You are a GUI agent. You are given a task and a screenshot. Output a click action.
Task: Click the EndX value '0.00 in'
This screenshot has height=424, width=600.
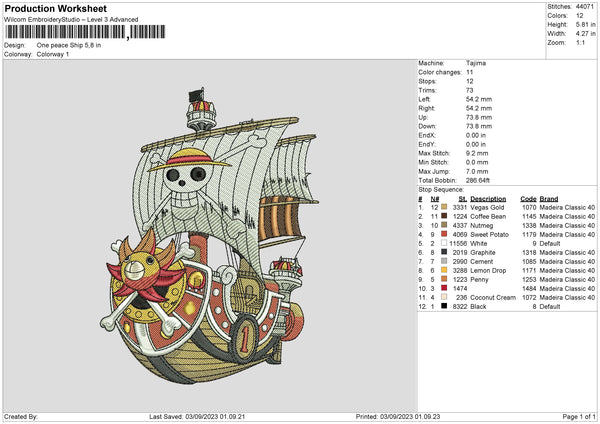click(476, 135)
